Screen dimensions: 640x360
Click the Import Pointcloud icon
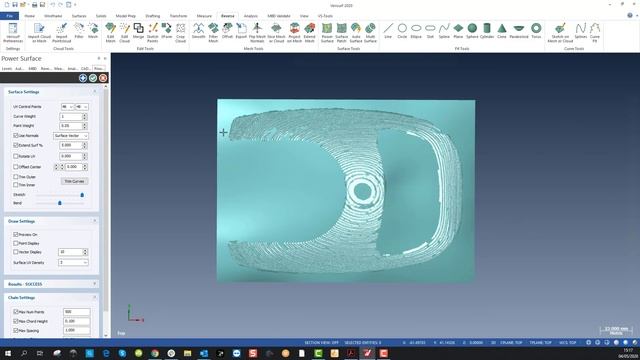62,32
